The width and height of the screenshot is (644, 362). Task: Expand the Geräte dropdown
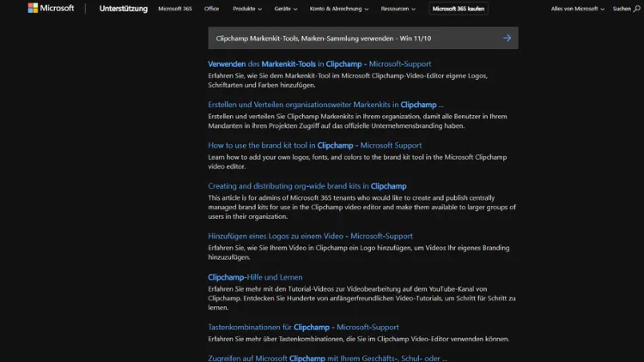point(285,9)
